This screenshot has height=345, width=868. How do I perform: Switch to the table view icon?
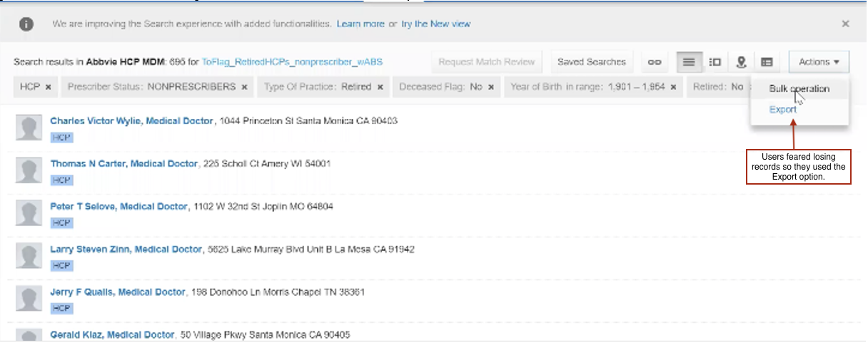click(767, 62)
